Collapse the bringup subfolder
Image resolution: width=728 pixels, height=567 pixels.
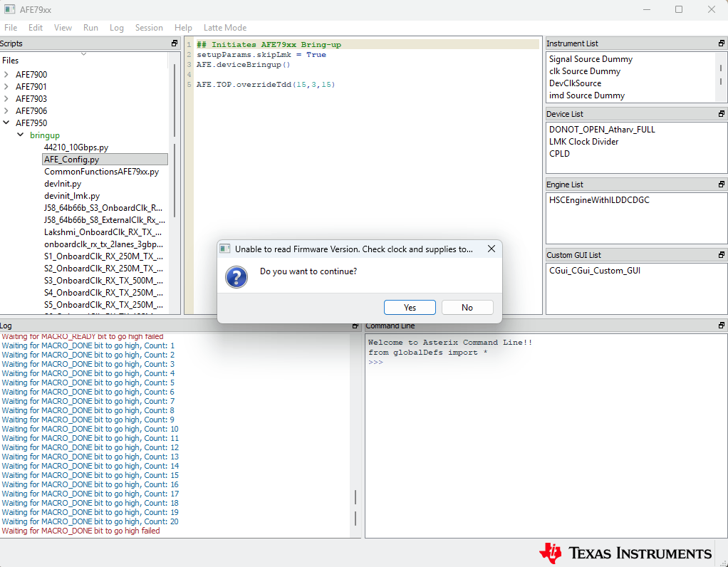click(21, 135)
